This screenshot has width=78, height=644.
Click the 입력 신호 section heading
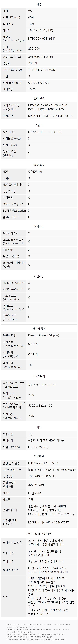[x=39, y=99]
